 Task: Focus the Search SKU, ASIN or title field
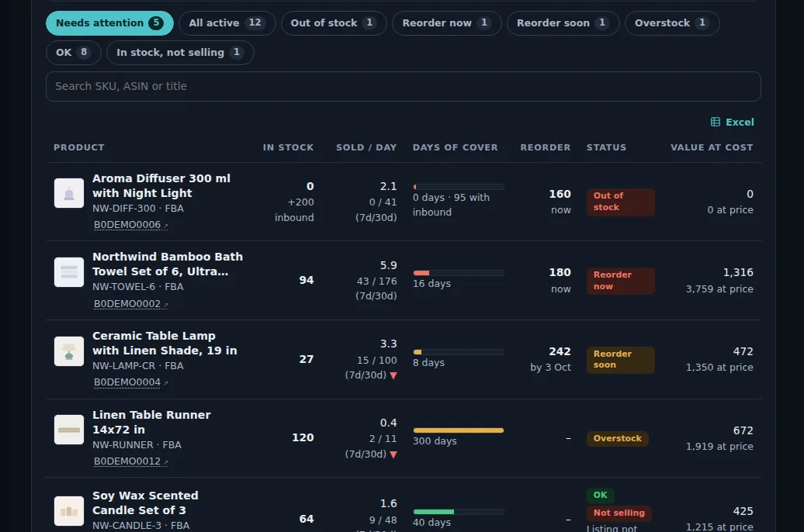[403, 87]
